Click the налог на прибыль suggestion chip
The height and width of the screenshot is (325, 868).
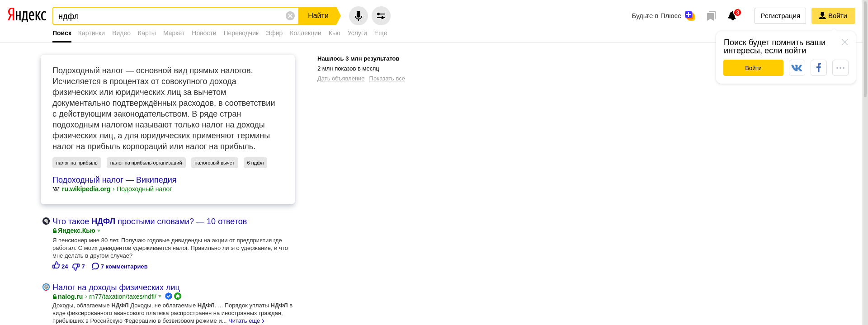77,163
